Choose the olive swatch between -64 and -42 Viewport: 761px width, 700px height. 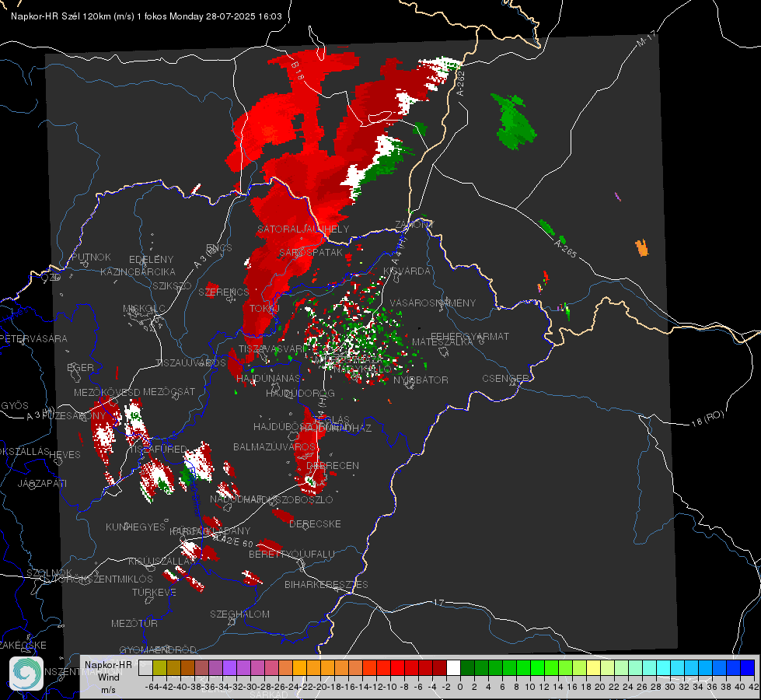point(159,667)
